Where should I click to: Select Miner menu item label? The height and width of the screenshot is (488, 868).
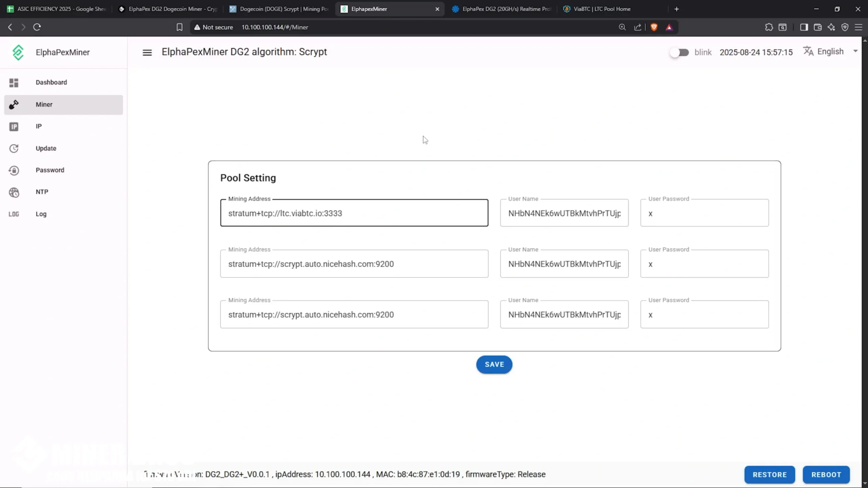point(44,105)
